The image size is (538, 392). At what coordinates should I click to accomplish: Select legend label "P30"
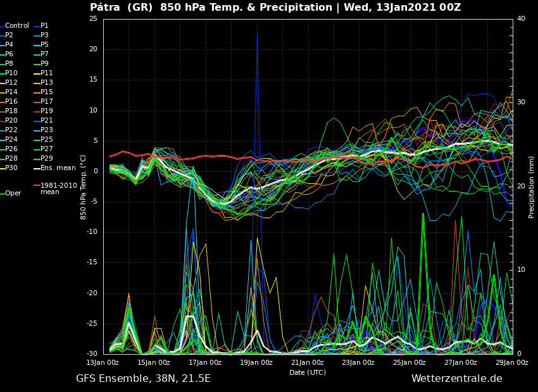coord(9,168)
